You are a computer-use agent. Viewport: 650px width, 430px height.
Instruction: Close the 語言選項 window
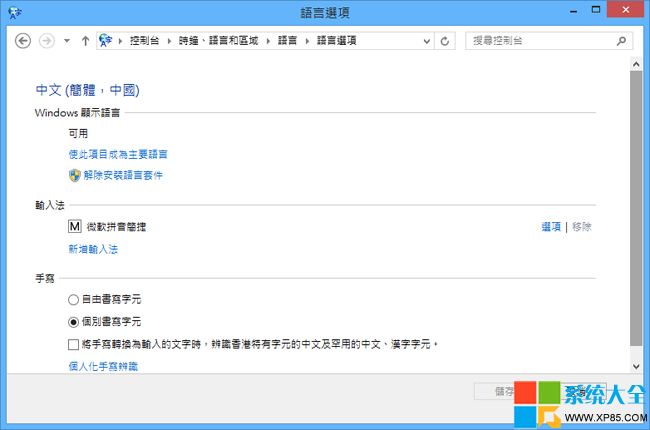(625, 9)
